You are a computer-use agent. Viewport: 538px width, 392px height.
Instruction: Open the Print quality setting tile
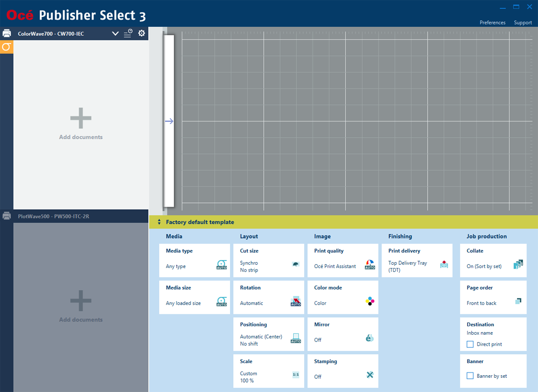tap(343, 261)
